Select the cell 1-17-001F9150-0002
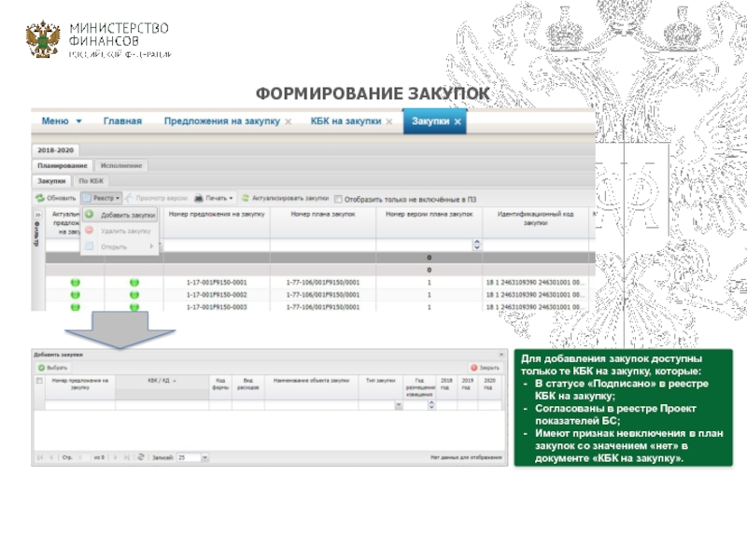The width and height of the screenshot is (747, 560). (217, 295)
